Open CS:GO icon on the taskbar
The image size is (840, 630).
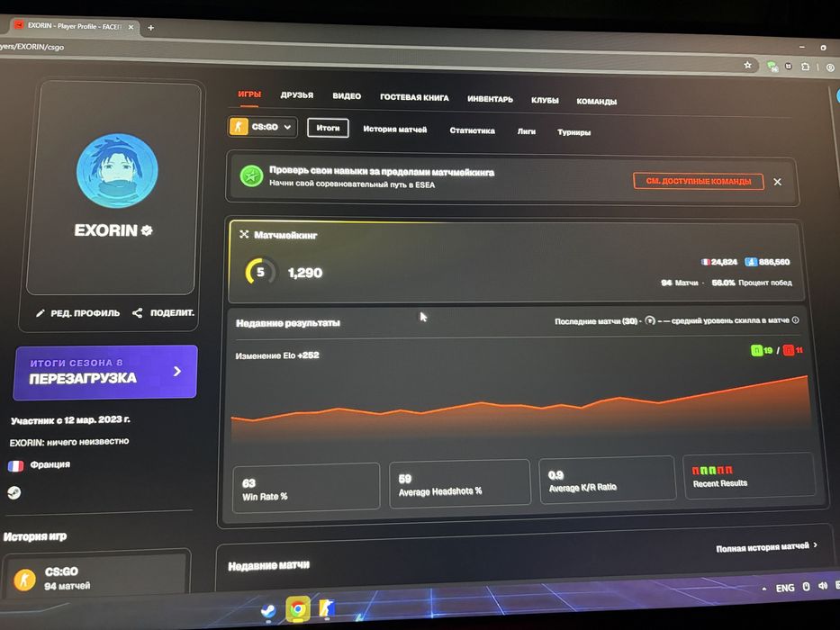(x=327, y=608)
